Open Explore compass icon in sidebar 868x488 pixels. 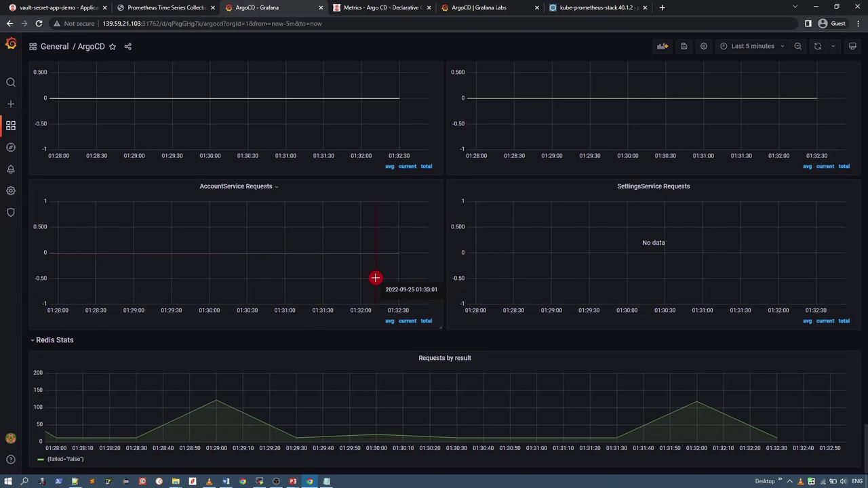click(x=11, y=148)
